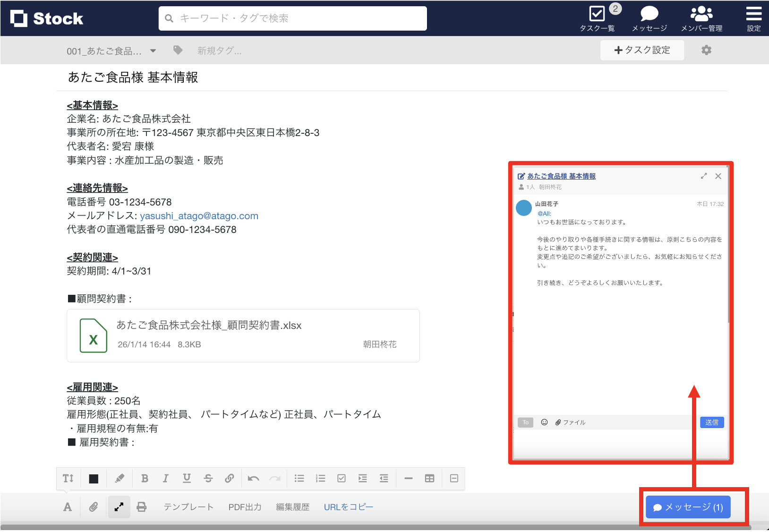Expand the message panel to fullscreen

704,176
